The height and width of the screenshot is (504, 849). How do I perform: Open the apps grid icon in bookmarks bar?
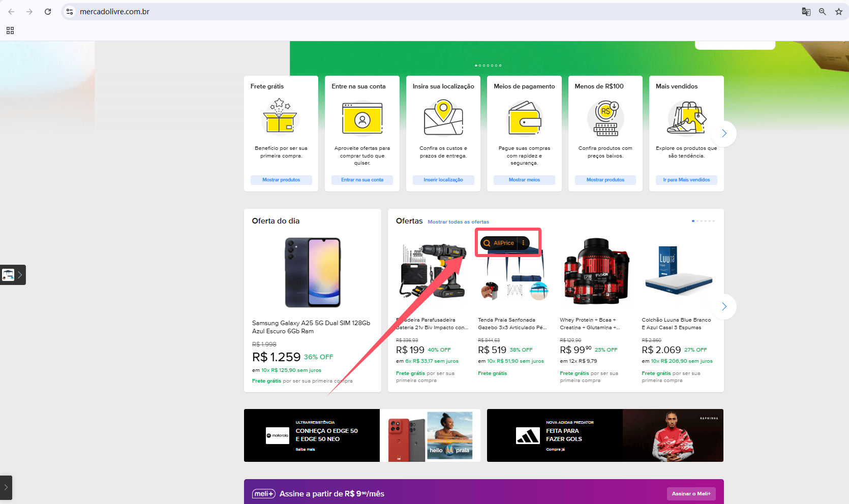(10, 30)
